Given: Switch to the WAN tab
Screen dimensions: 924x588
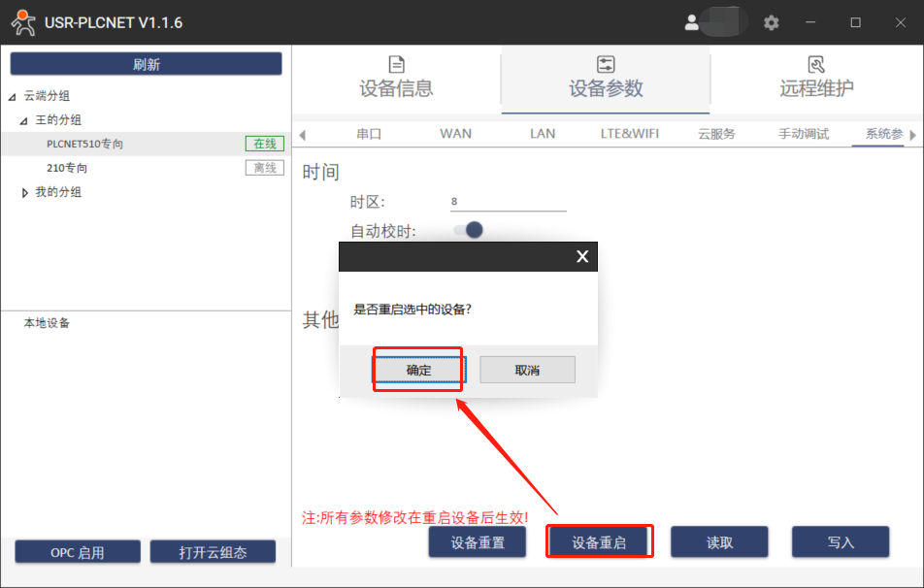Looking at the screenshot, I should [455, 134].
